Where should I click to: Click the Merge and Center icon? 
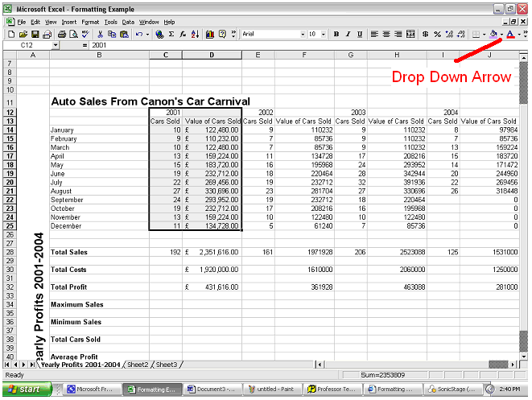[411, 35]
